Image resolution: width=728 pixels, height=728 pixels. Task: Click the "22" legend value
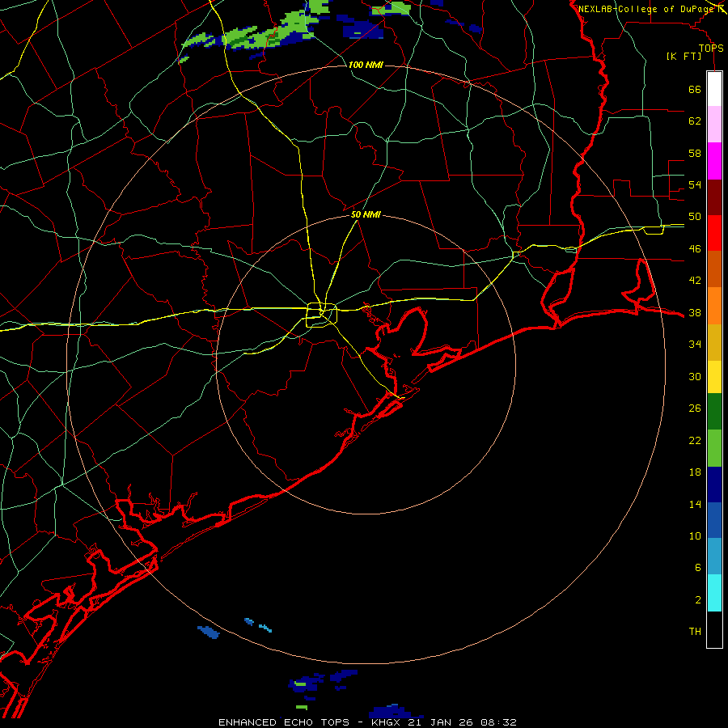click(695, 441)
